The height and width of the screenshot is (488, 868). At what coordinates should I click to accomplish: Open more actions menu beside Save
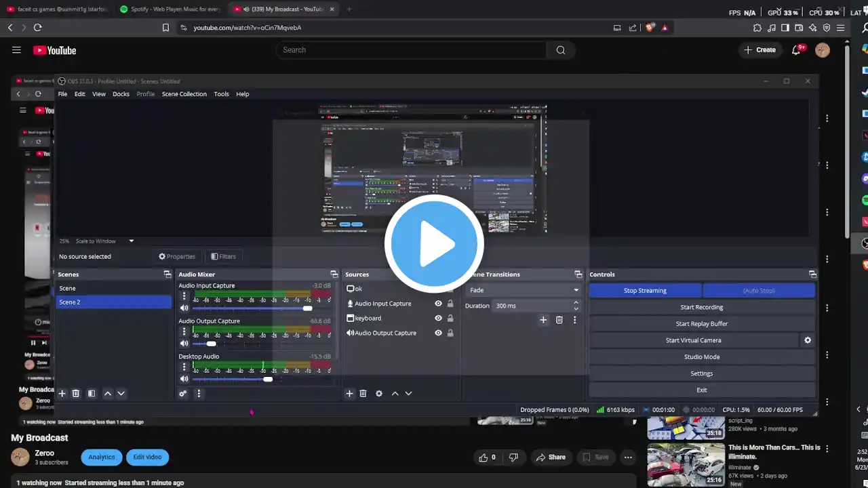coord(628,457)
